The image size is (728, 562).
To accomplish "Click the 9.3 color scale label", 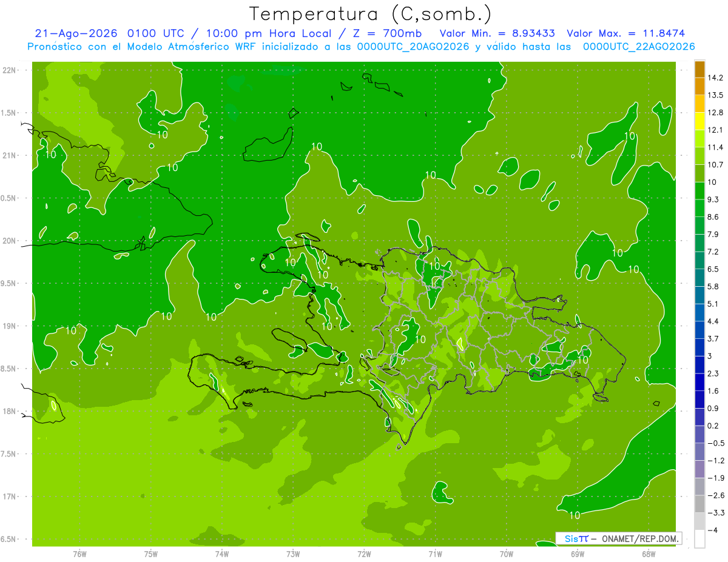I will [713, 199].
